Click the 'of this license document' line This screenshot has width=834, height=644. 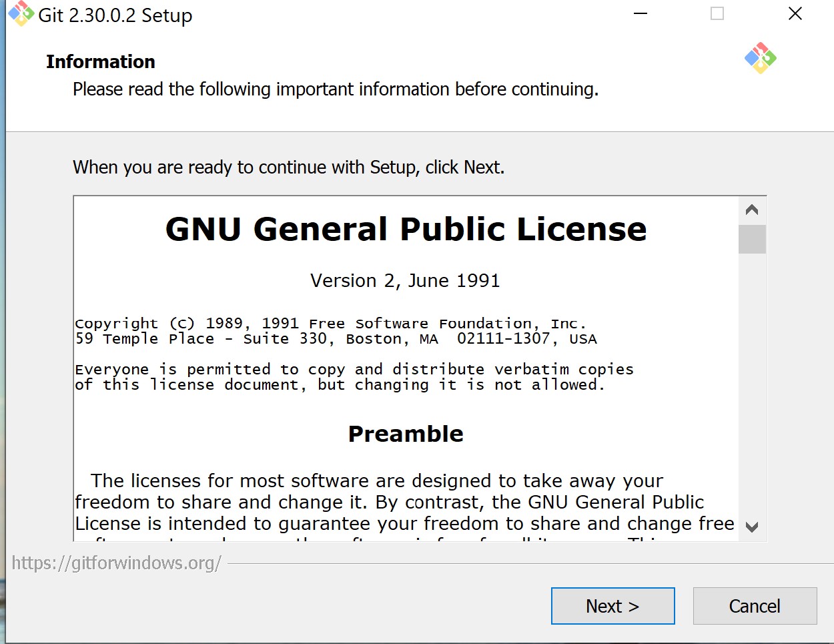click(x=340, y=385)
